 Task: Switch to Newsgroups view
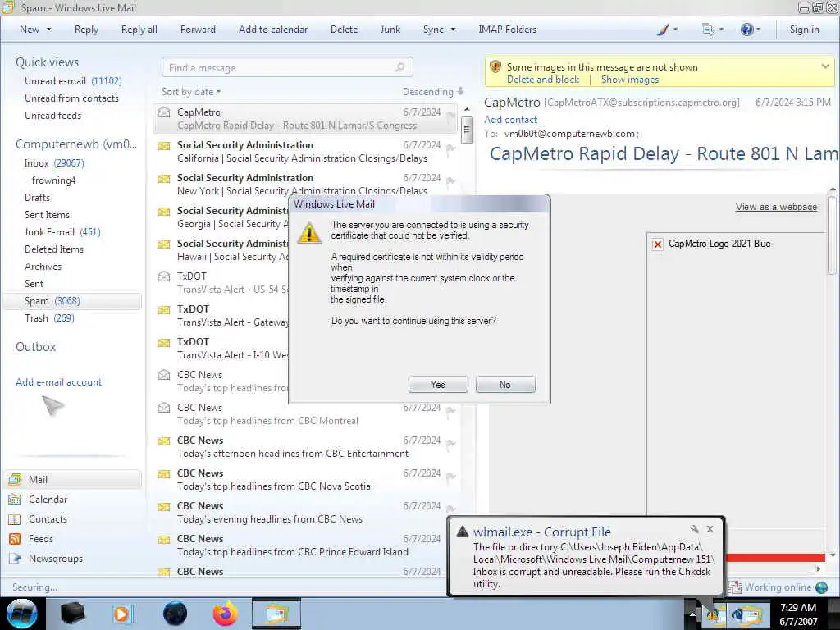[56, 558]
